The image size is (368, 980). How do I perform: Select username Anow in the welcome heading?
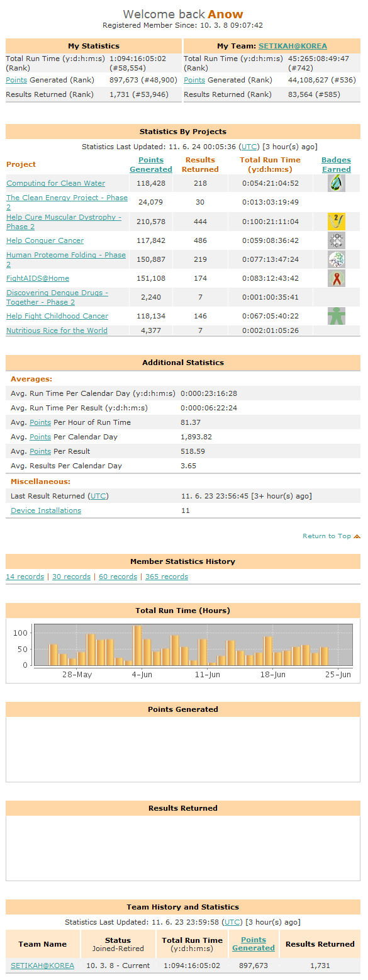225,14
